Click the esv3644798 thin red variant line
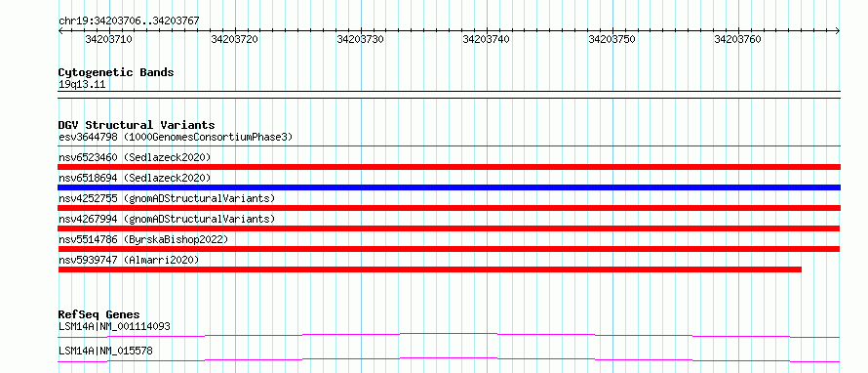Screen dimensions: 868x373 point(450,146)
